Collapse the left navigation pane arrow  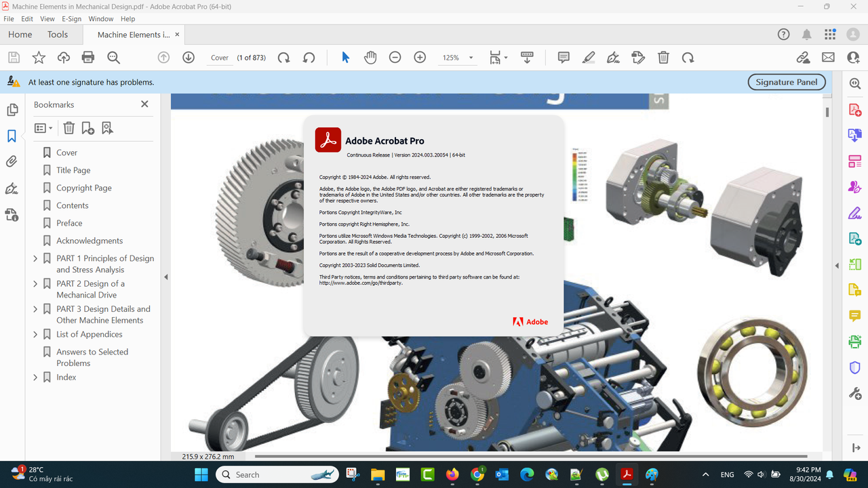[165, 277]
